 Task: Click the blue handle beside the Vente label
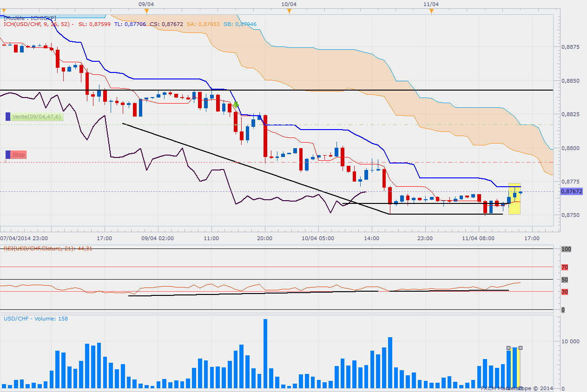point(8,117)
